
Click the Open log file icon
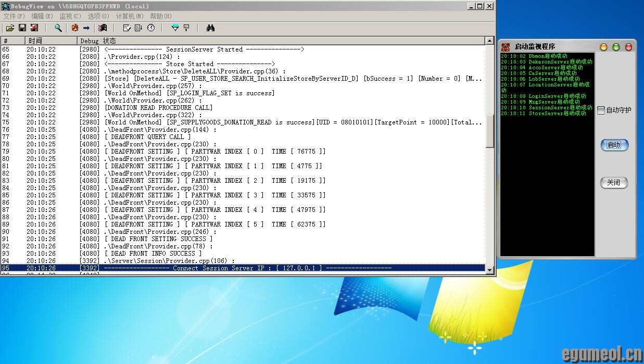click(x=9, y=28)
